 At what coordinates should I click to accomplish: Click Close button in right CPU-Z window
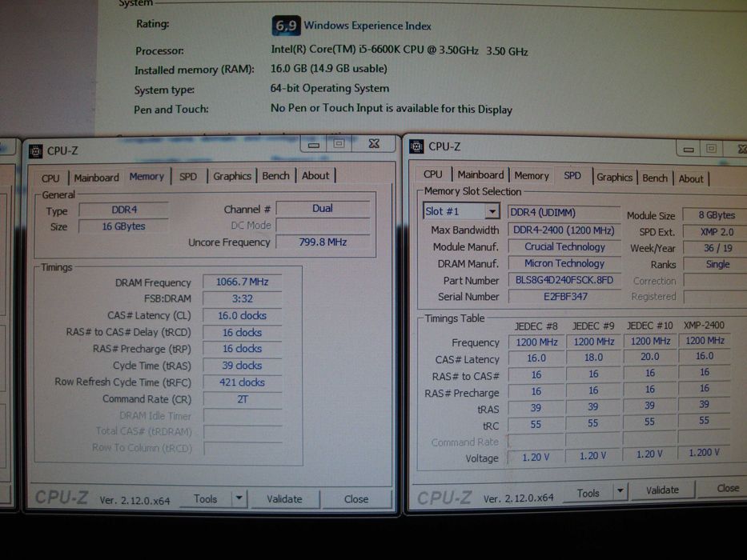point(725,488)
